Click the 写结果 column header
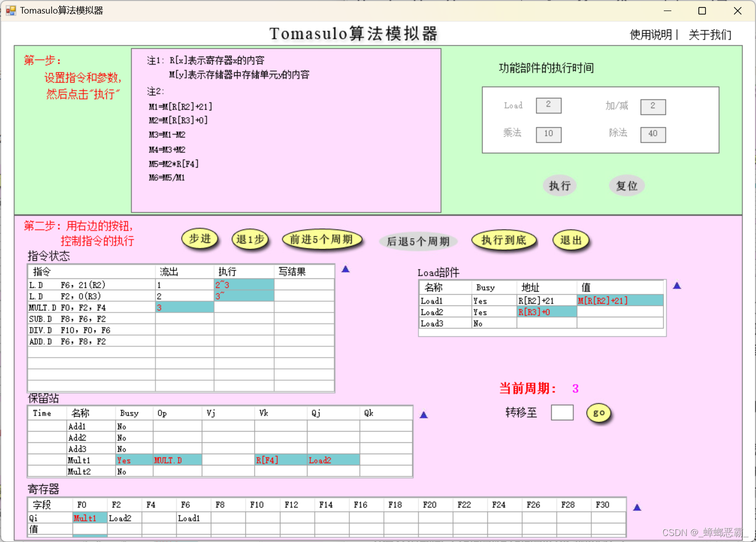This screenshot has height=542, width=756. click(304, 272)
